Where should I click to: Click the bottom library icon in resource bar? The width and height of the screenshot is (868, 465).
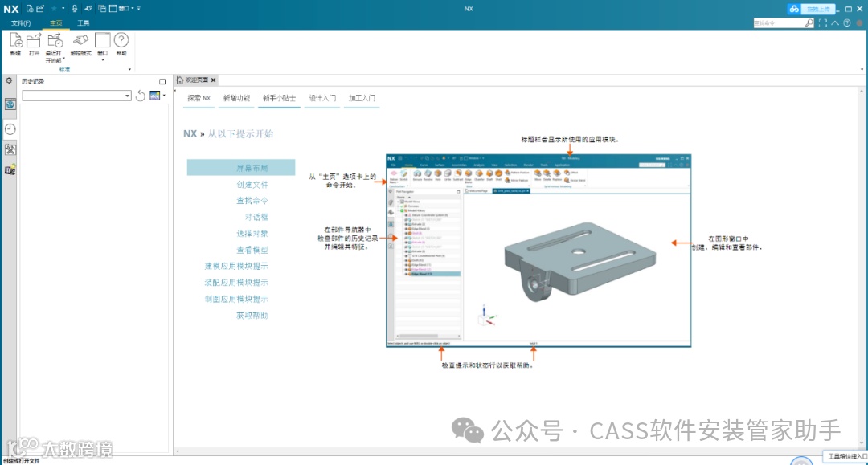point(10,169)
